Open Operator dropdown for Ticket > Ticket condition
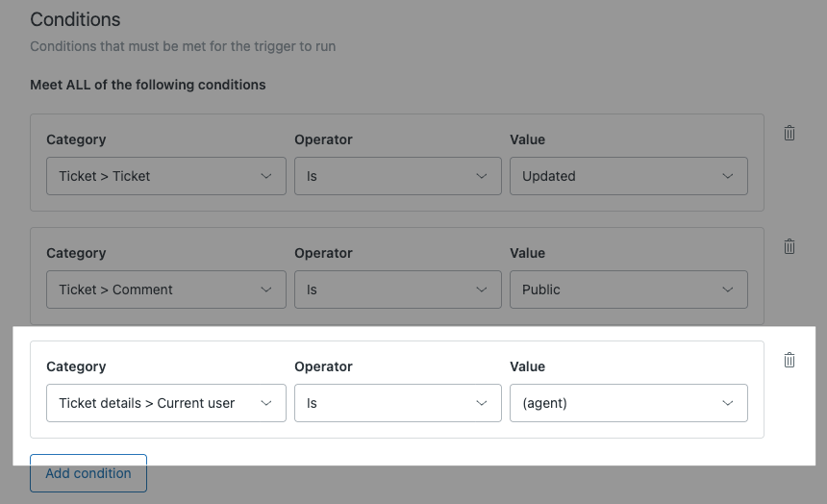Image resolution: width=827 pixels, height=504 pixels. click(397, 176)
